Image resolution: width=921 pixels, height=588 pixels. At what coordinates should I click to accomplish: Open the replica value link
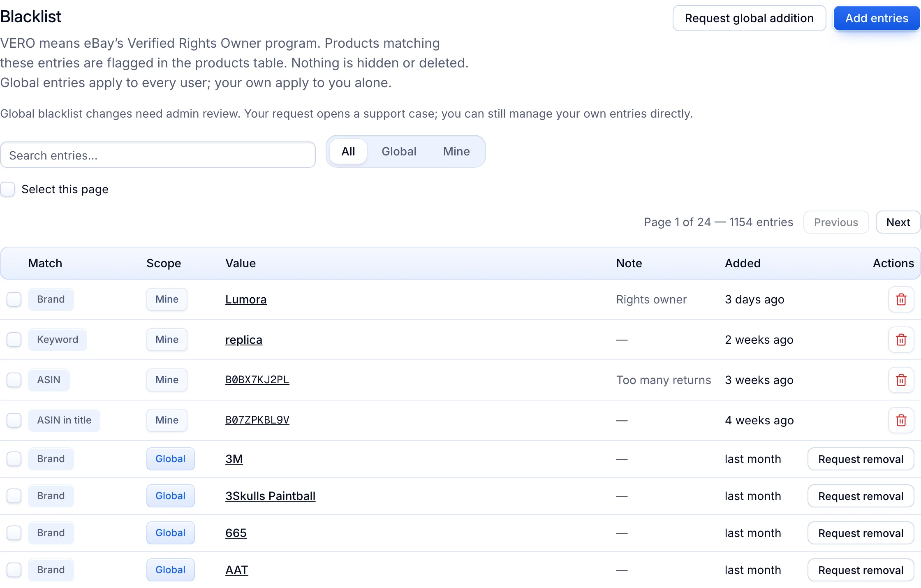tap(244, 340)
